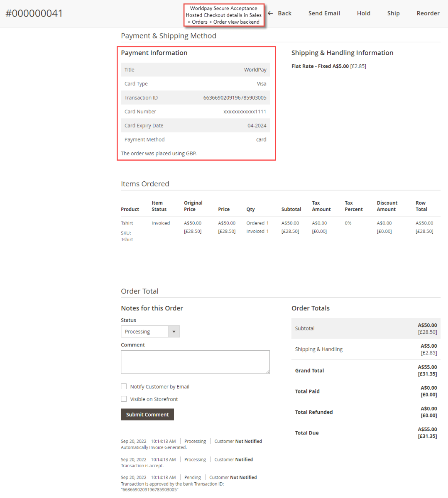Open the Status dropdown arrow

pos(174,331)
